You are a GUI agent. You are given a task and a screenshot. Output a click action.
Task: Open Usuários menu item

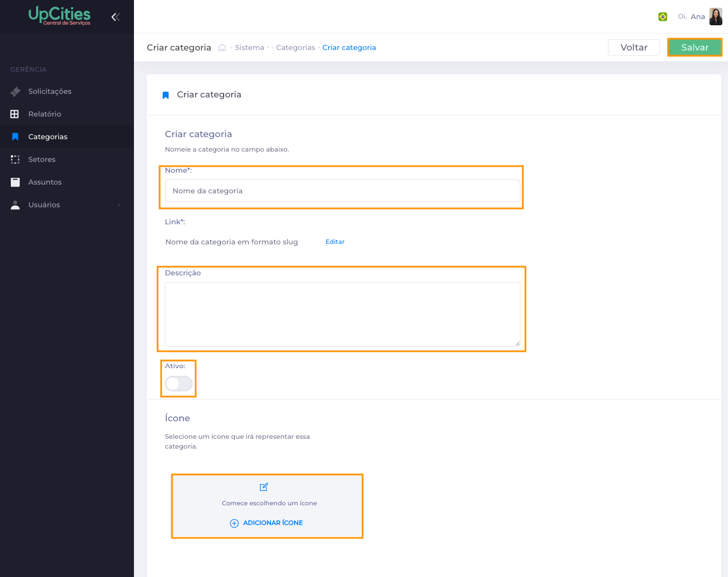coord(67,205)
